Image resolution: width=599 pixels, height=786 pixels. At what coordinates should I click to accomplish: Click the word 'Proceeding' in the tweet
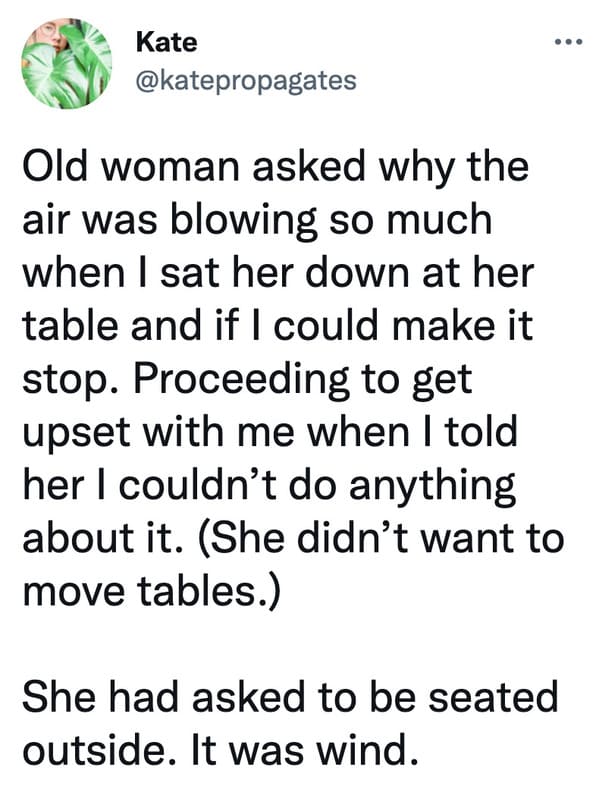(x=241, y=381)
